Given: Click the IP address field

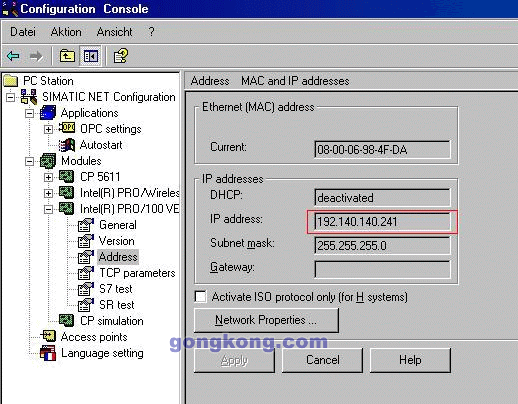Looking at the screenshot, I should (x=382, y=222).
